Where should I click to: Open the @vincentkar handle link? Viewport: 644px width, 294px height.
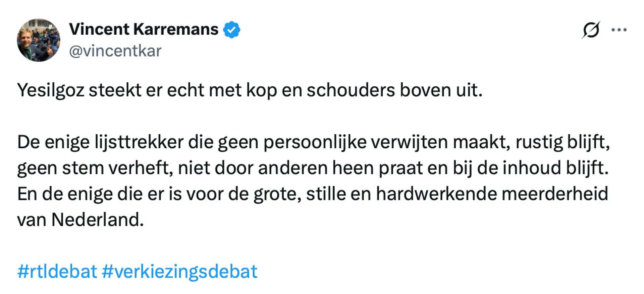pyautogui.click(x=115, y=51)
